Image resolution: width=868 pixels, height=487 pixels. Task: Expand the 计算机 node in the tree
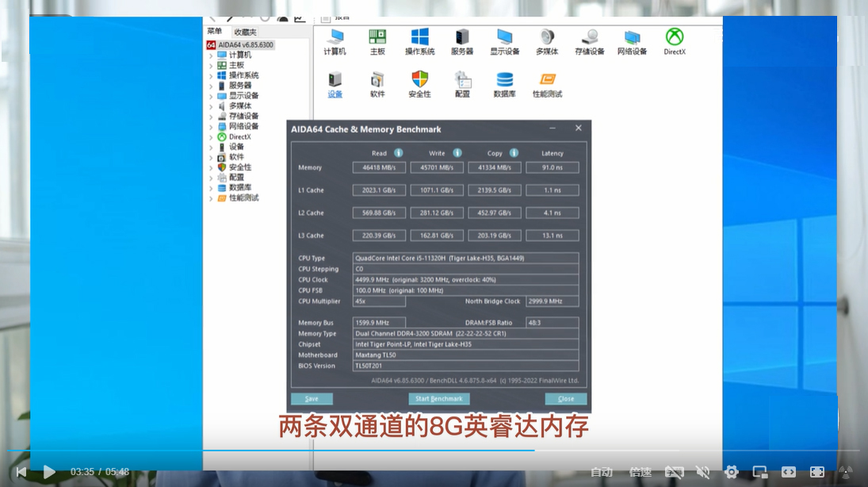point(211,56)
